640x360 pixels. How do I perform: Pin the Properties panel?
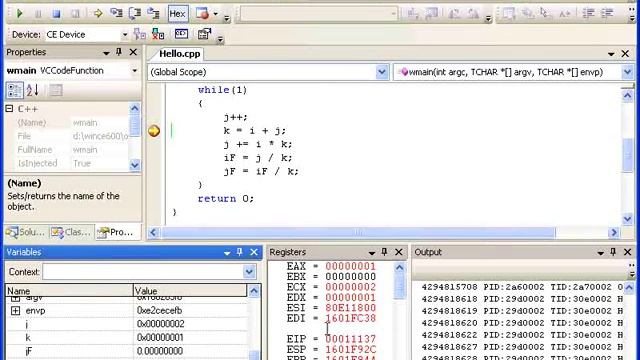click(x=119, y=52)
